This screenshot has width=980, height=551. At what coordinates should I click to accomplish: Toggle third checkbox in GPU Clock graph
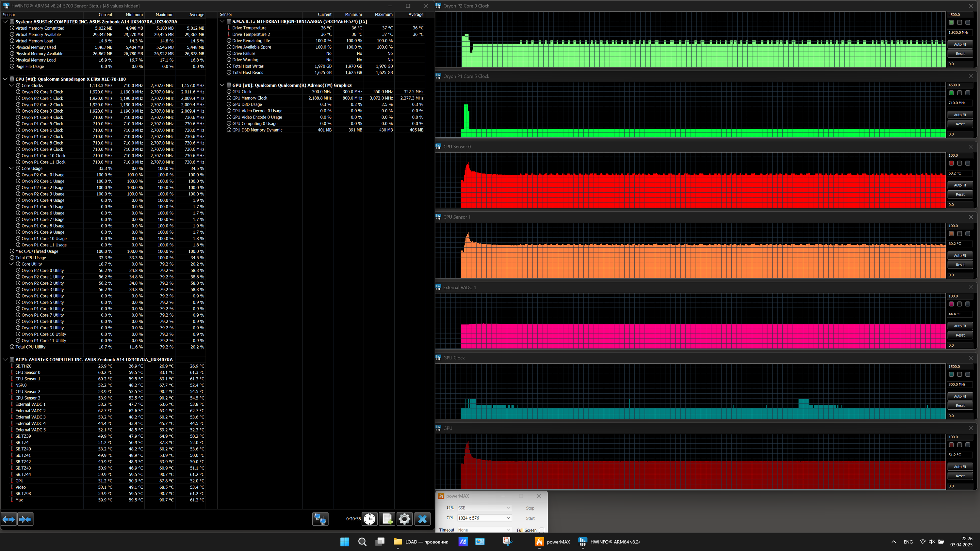coord(968,374)
